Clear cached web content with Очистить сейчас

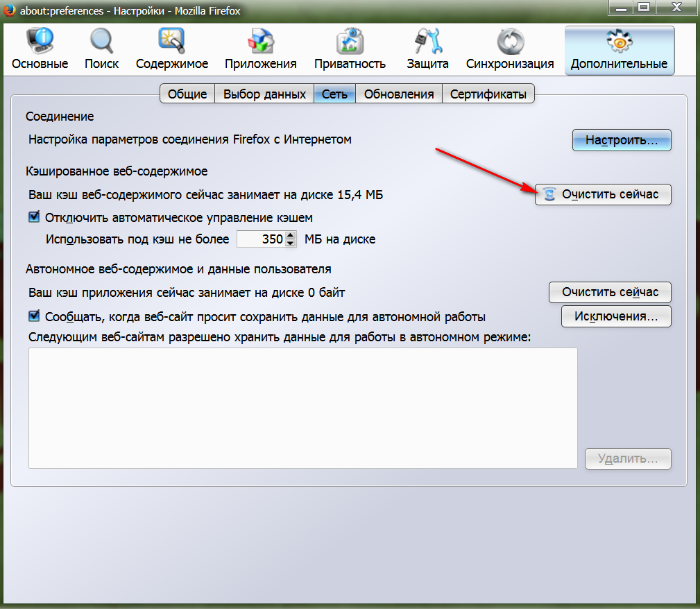[603, 194]
